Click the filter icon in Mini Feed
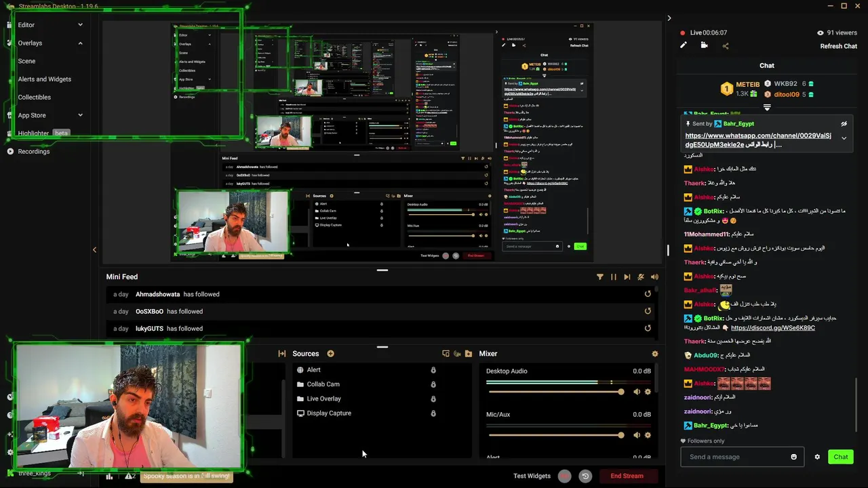 [599, 277]
